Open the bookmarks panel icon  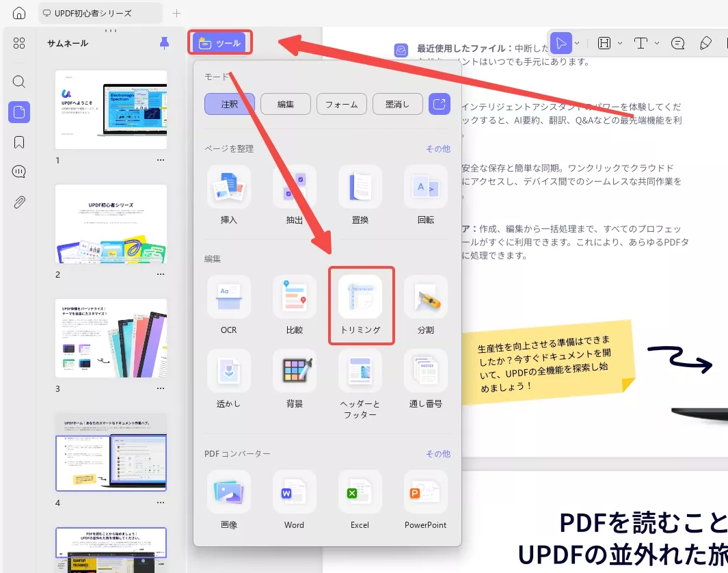tap(19, 142)
